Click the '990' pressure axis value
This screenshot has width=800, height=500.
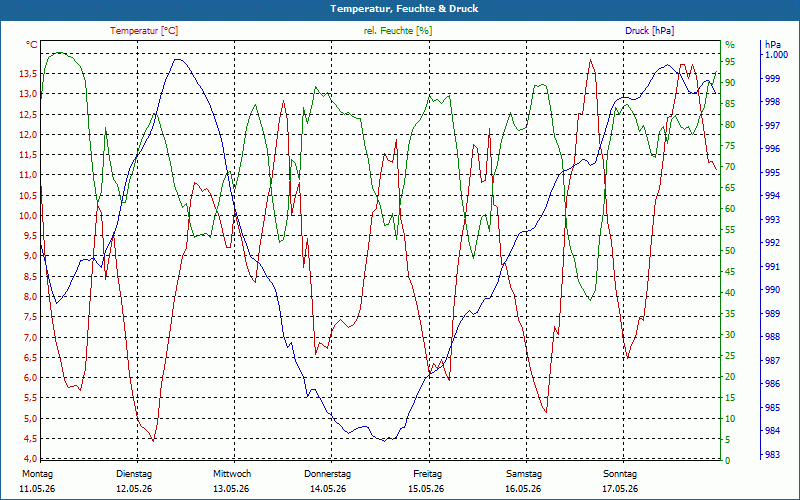pos(772,290)
